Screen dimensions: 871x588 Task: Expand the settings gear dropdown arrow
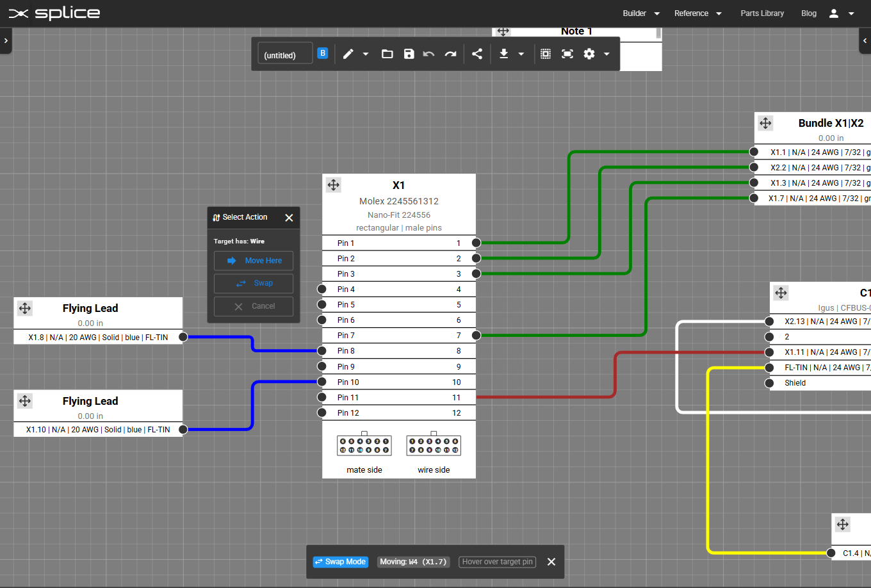(606, 54)
